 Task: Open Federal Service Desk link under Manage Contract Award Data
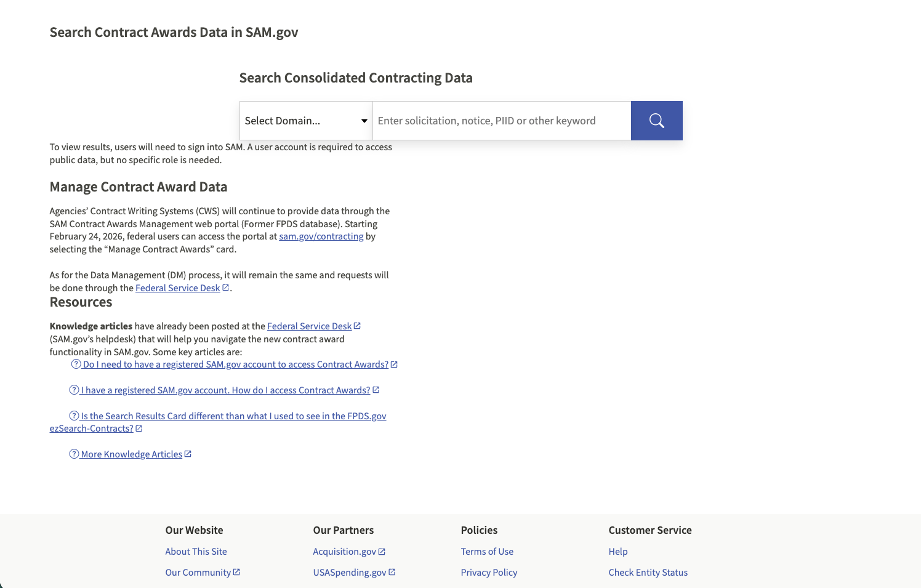click(x=177, y=288)
